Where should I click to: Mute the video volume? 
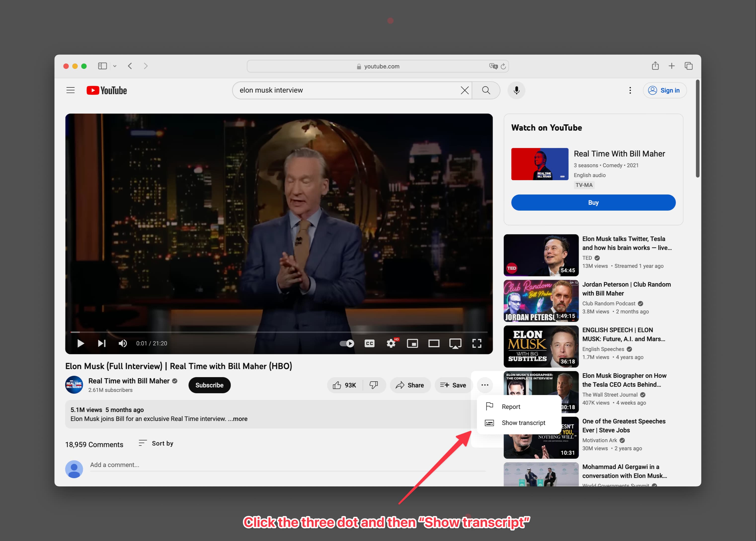(123, 344)
